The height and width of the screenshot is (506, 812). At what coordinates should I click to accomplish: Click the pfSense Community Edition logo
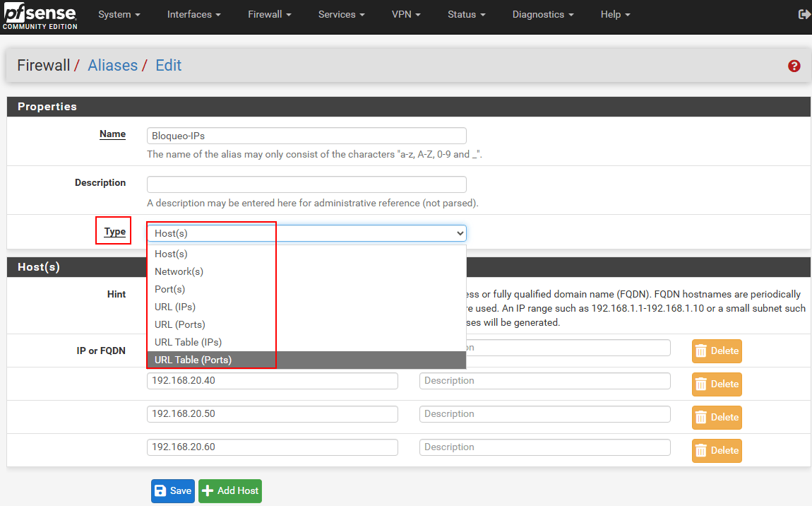[40, 16]
